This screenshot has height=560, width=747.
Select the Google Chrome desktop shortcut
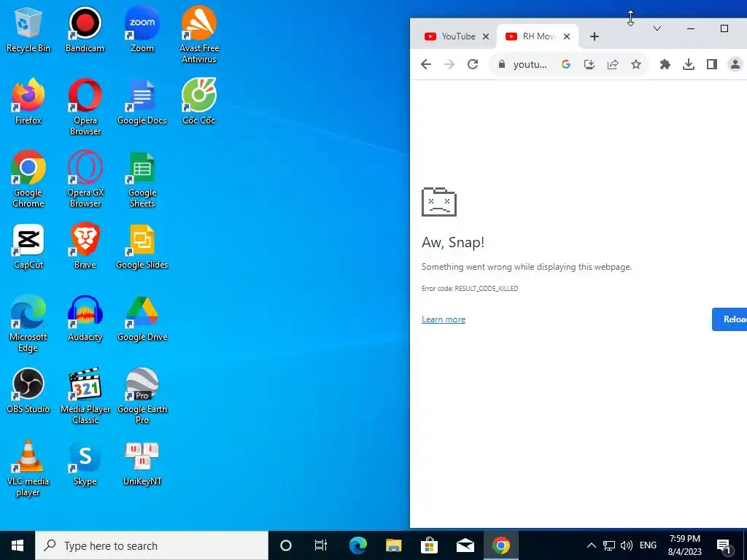coord(28,179)
